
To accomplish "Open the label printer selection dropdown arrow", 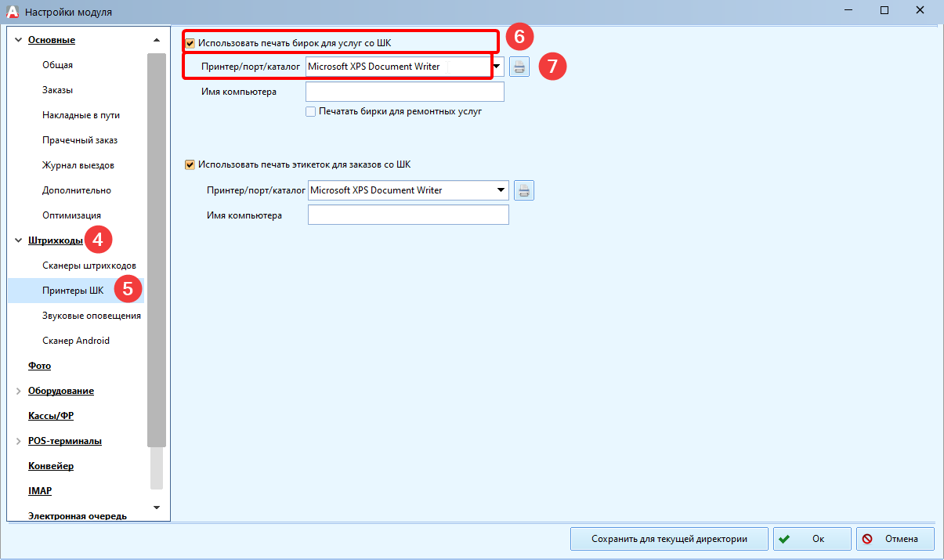I will click(501, 190).
